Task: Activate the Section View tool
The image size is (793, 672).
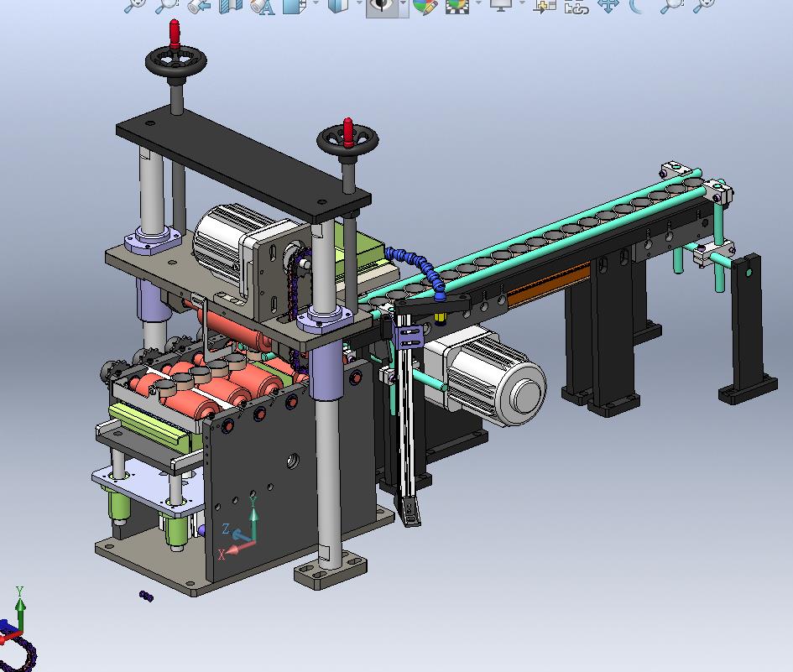Action: [x=230, y=5]
